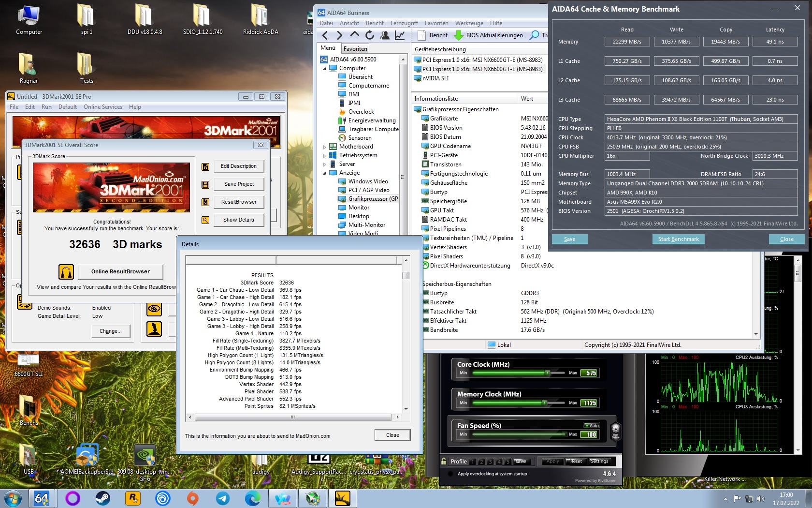
Task: Expand the Betriebssystem tree node
Action: pos(324,156)
